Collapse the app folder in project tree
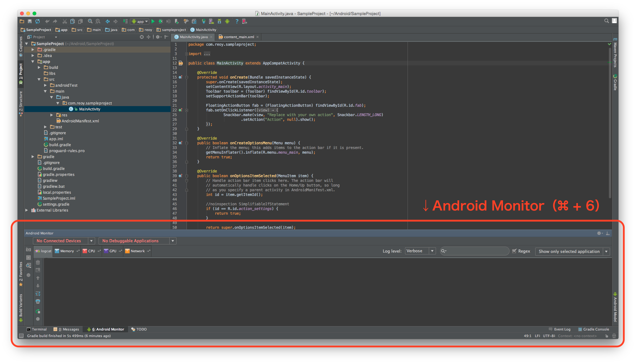636x364 pixels. 33,62
